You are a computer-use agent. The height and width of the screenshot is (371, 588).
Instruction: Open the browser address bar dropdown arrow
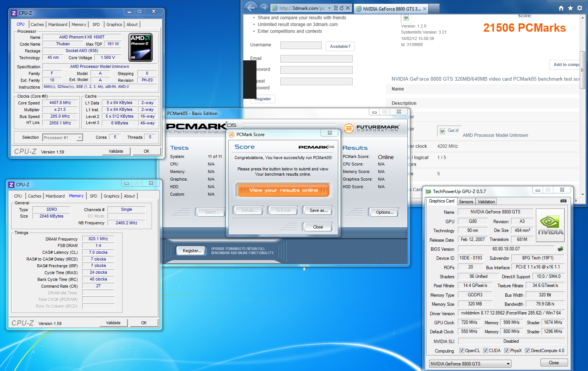click(x=329, y=8)
